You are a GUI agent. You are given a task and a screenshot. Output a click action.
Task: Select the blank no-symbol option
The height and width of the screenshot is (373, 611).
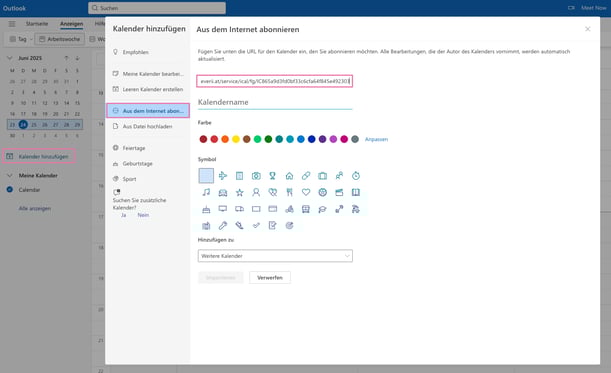(x=206, y=176)
